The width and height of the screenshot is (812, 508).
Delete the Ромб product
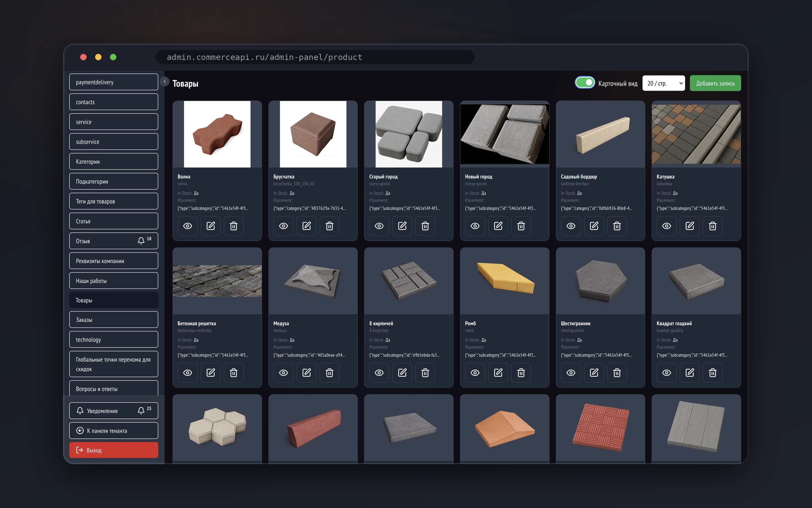(521, 373)
